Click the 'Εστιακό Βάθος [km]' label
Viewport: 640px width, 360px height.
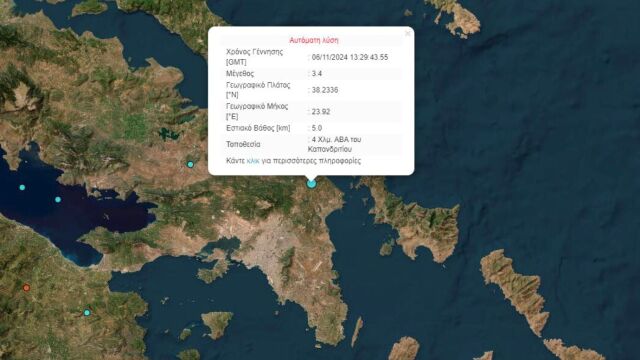(x=258, y=128)
